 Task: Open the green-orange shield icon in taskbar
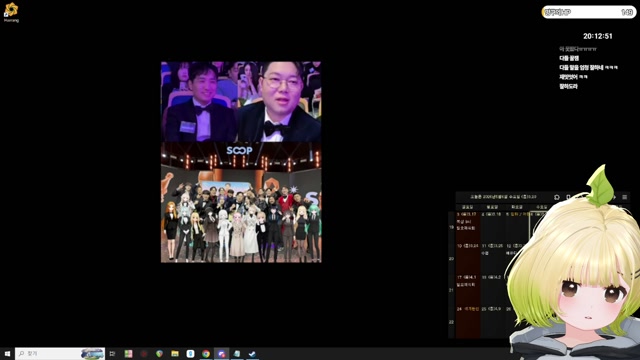point(159,353)
